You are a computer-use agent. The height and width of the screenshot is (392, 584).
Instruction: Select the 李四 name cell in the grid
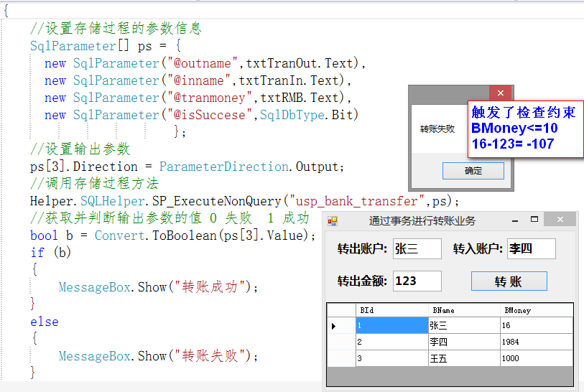click(463, 342)
